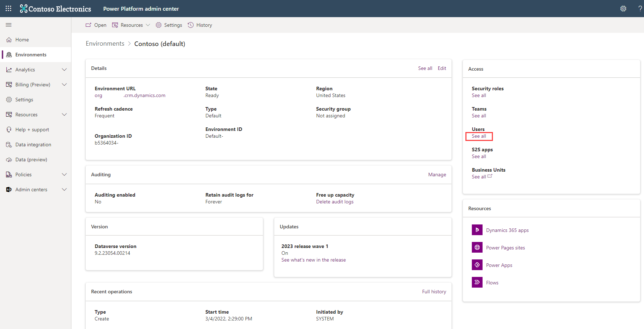Click the Help + support headset icon
644x329 pixels.
tap(9, 130)
